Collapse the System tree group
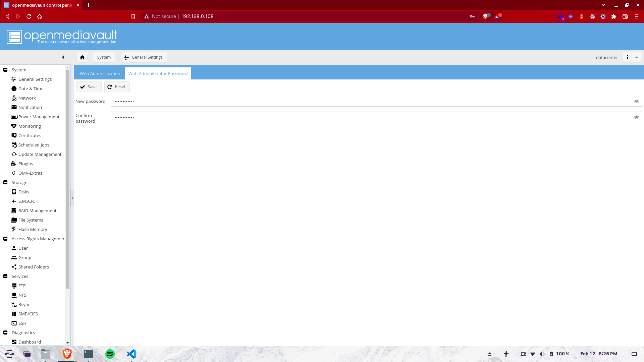Screen dimensions: 644x362 coord(5,70)
